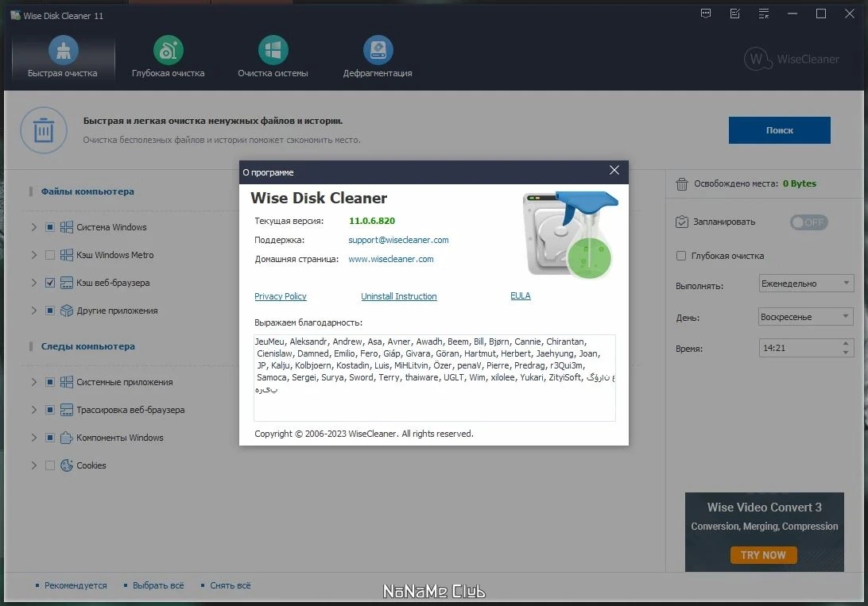
Task: Click the Поиск scan button
Action: 780,130
